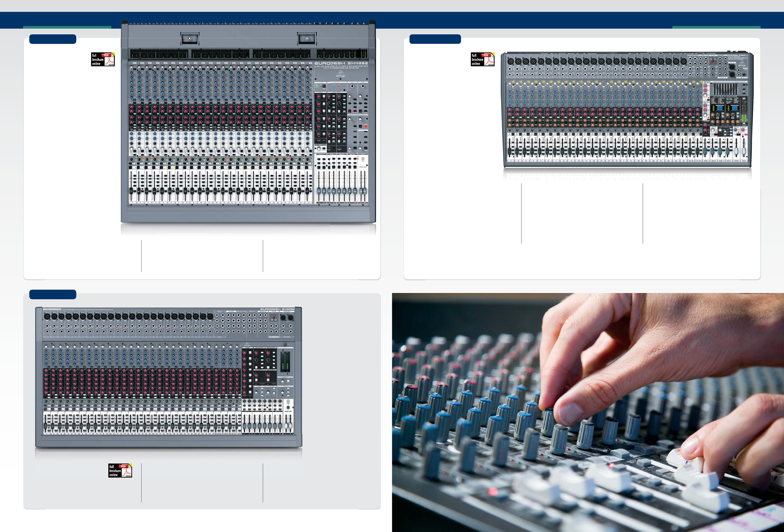
Task: Click the left blue '89' effects display
Action: click(719, 108)
